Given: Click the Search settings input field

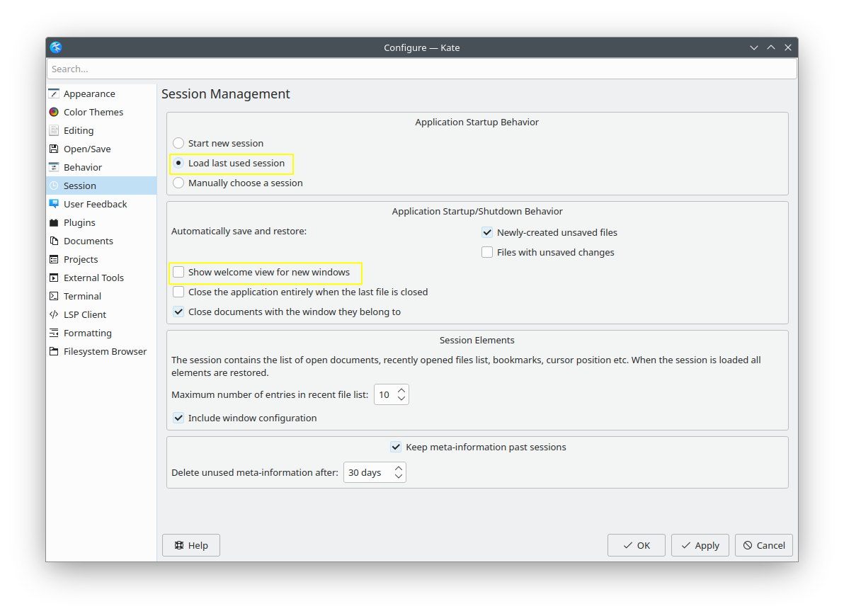Looking at the screenshot, I should click(421, 69).
